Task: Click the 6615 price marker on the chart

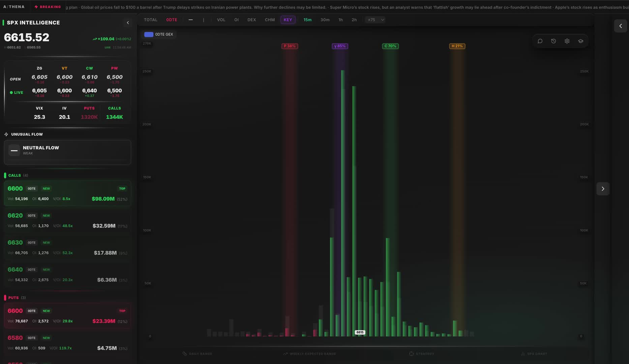Action: [360, 332]
